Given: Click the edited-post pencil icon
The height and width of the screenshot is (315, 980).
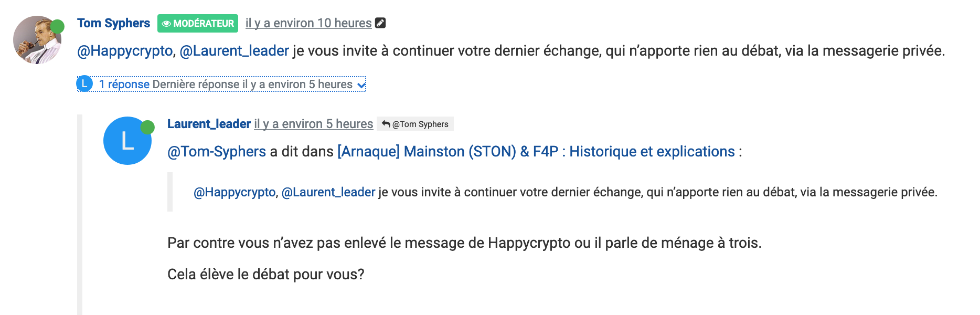Looking at the screenshot, I should pyautogui.click(x=381, y=23).
